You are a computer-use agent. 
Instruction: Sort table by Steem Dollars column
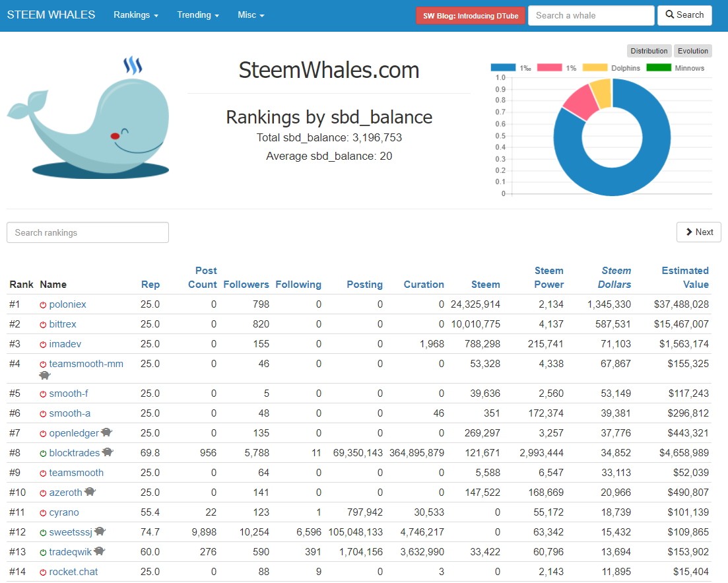pyautogui.click(x=614, y=277)
